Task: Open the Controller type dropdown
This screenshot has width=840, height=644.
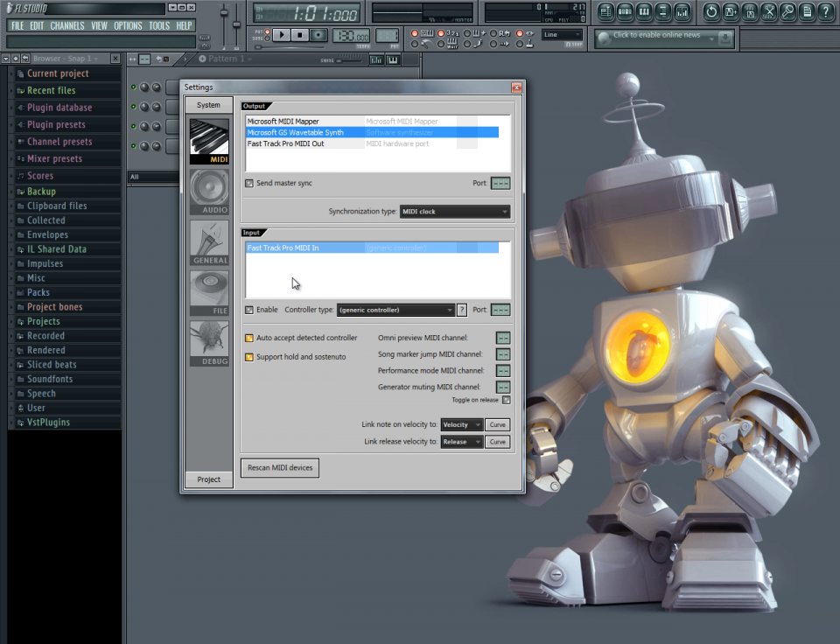Action: [x=395, y=310]
